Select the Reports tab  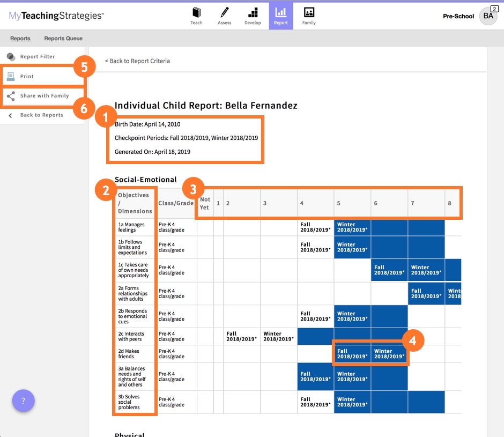click(20, 39)
